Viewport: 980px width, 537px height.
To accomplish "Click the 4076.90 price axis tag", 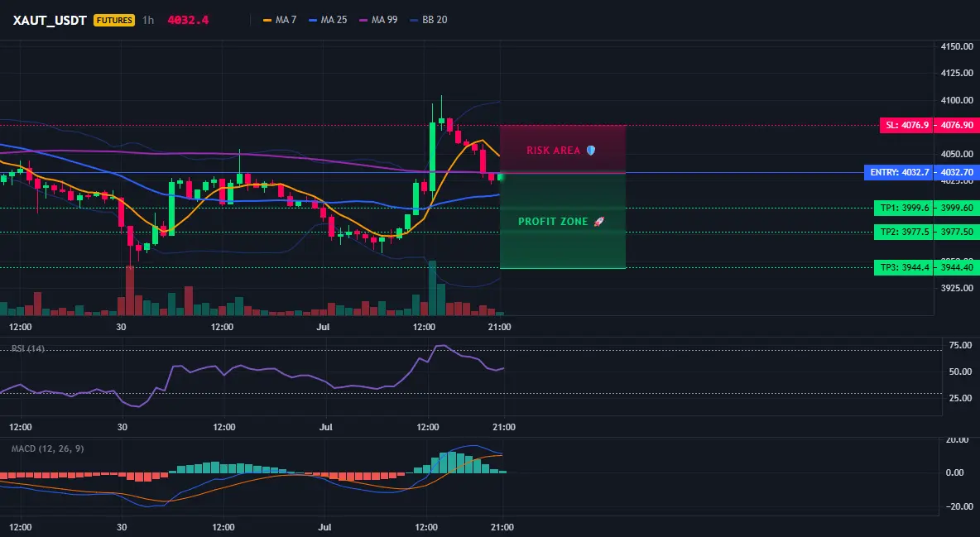I will (956, 125).
